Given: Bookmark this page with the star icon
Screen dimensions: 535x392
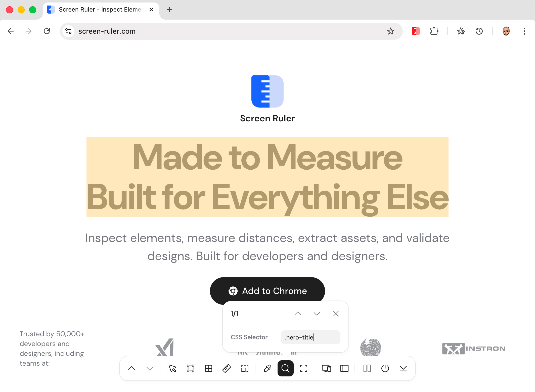Looking at the screenshot, I should [x=390, y=31].
